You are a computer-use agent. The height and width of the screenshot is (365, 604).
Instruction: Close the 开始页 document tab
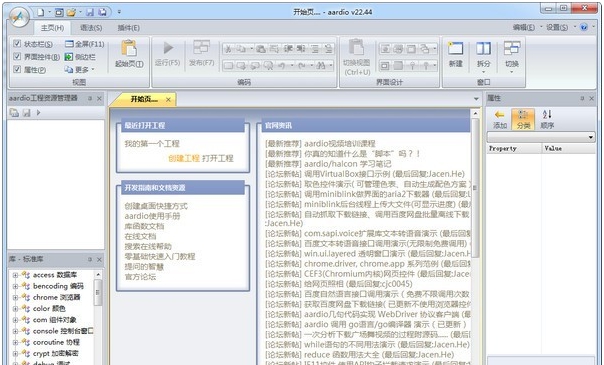pos(168,100)
